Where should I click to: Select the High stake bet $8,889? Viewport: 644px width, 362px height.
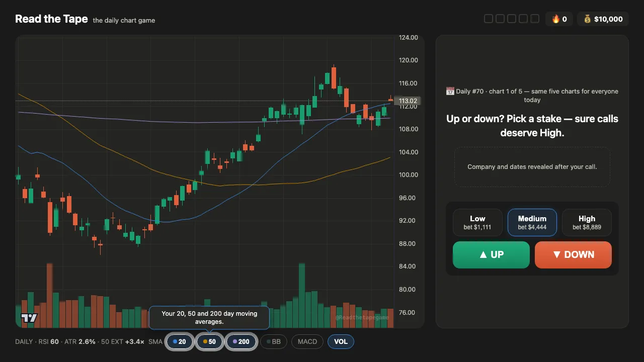pos(587,223)
